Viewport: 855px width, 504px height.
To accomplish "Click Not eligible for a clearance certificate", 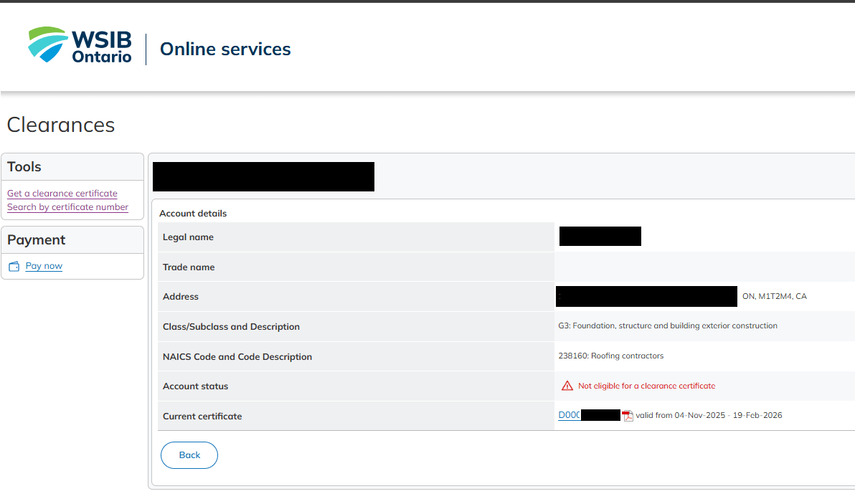I will click(647, 386).
